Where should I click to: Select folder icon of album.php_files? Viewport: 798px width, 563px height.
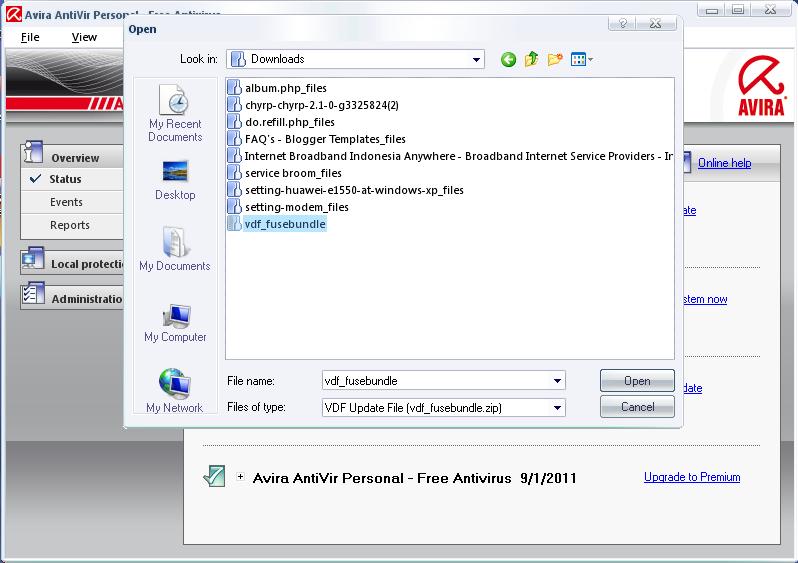234,88
